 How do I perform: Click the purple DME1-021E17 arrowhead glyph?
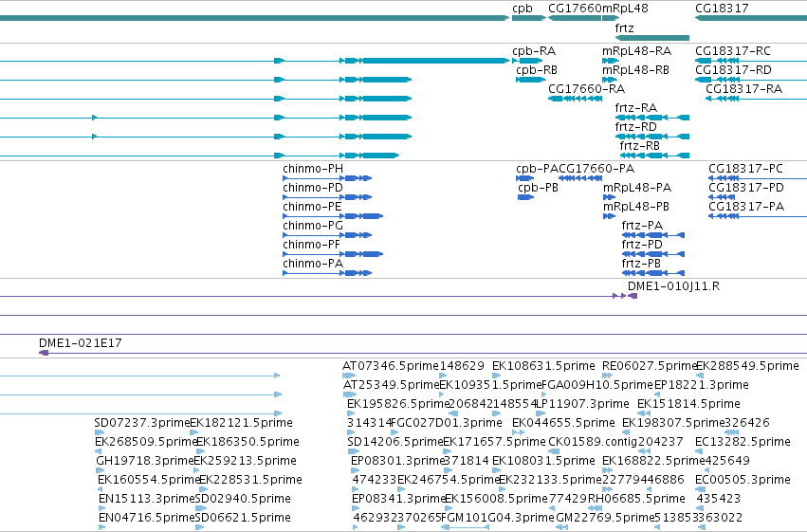[x=44, y=353]
